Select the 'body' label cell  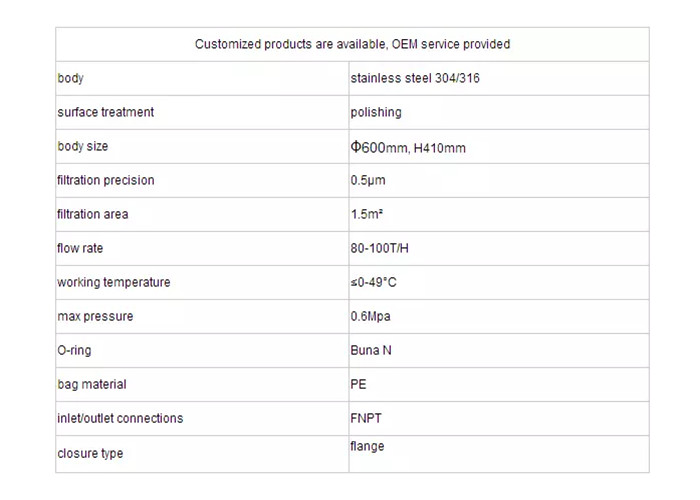[202, 78]
